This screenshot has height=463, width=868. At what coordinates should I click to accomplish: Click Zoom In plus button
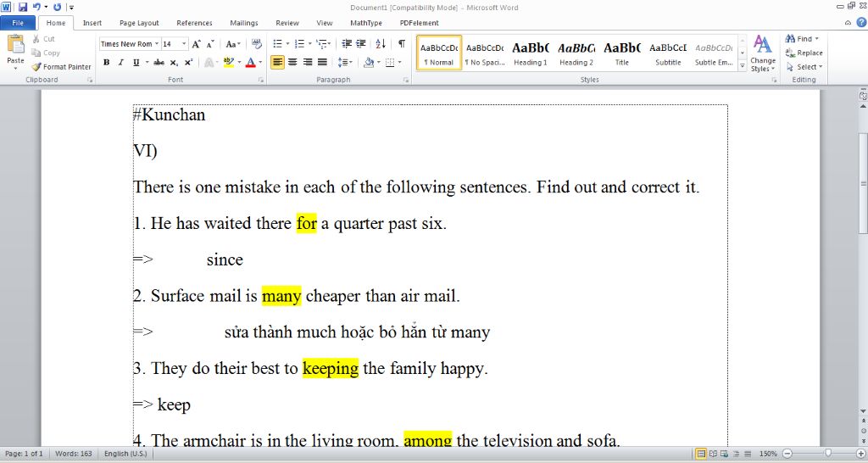pyautogui.click(x=861, y=454)
